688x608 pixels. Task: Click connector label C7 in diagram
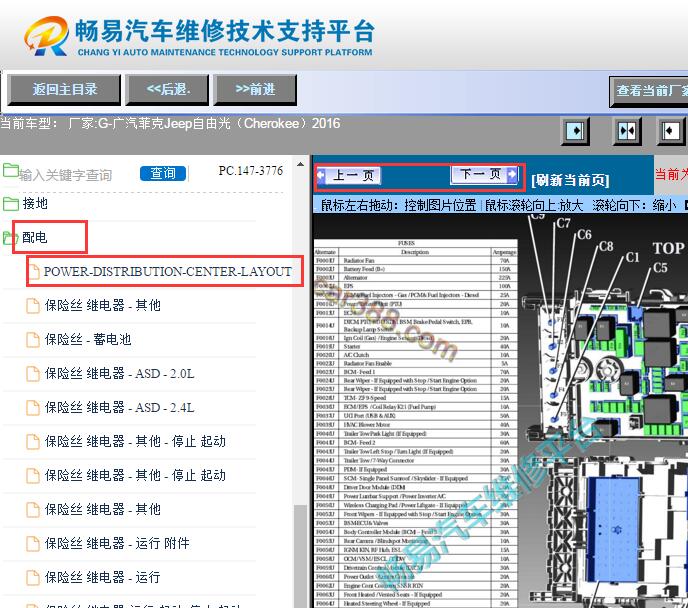563,223
